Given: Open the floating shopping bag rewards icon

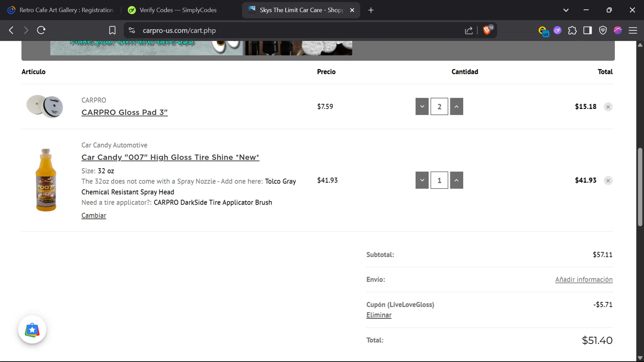Looking at the screenshot, I should coord(32,330).
